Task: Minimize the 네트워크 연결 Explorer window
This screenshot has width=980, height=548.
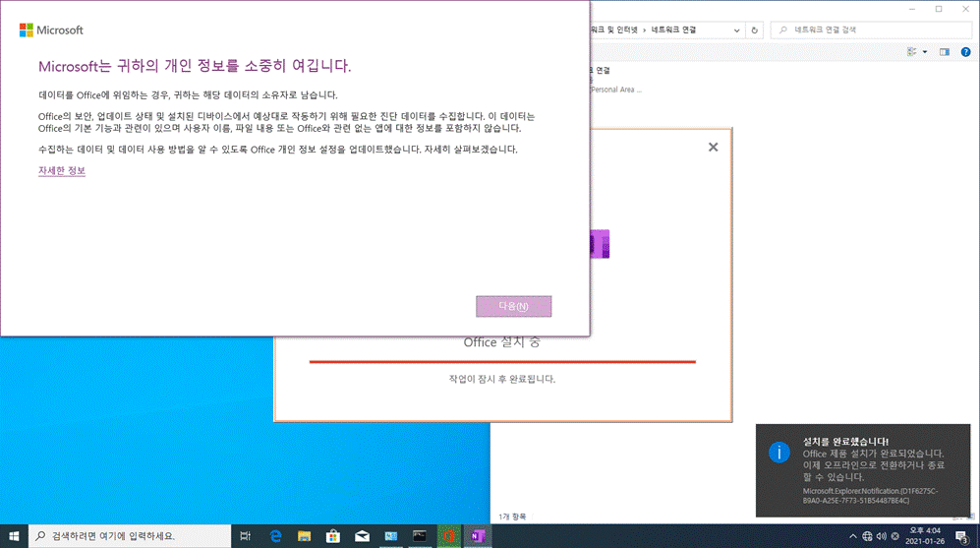Action: tap(912, 9)
